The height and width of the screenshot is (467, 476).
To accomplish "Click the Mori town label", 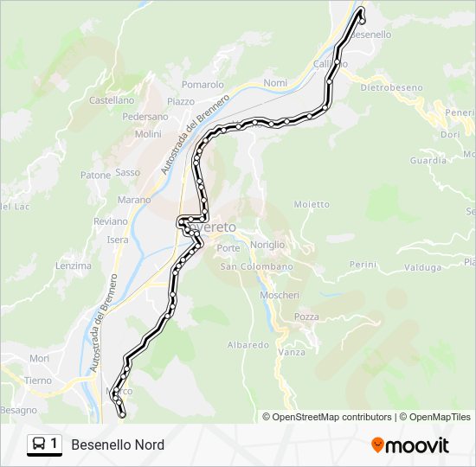I will point(39,358).
